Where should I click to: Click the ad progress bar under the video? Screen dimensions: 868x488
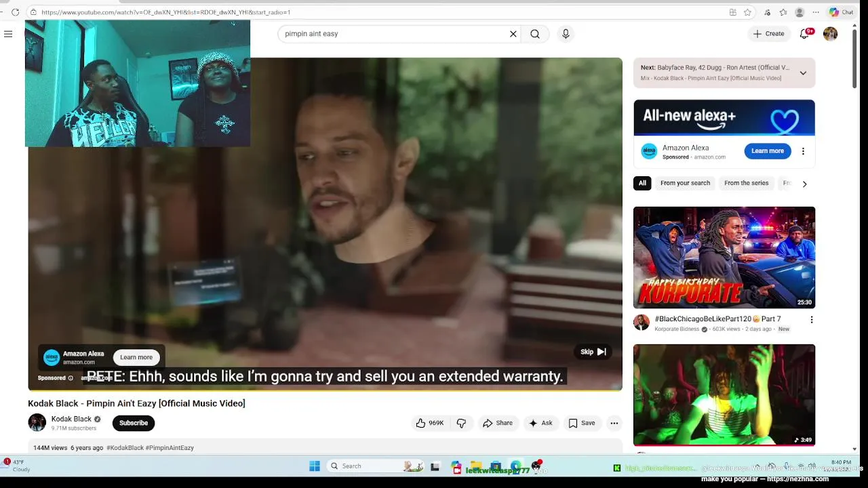325,390
